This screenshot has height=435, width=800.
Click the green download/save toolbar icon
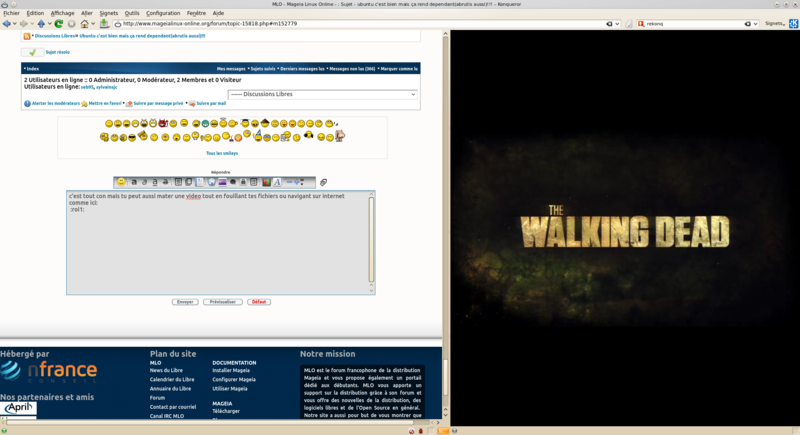[x=104, y=23]
